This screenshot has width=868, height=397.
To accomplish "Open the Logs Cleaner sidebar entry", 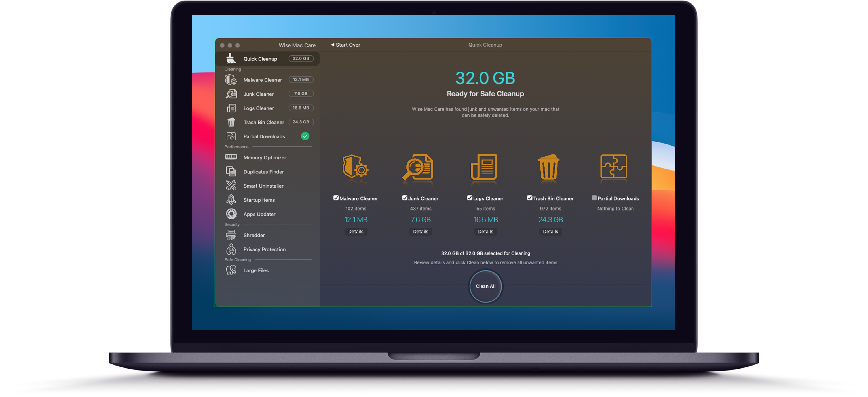I will coord(267,108).
